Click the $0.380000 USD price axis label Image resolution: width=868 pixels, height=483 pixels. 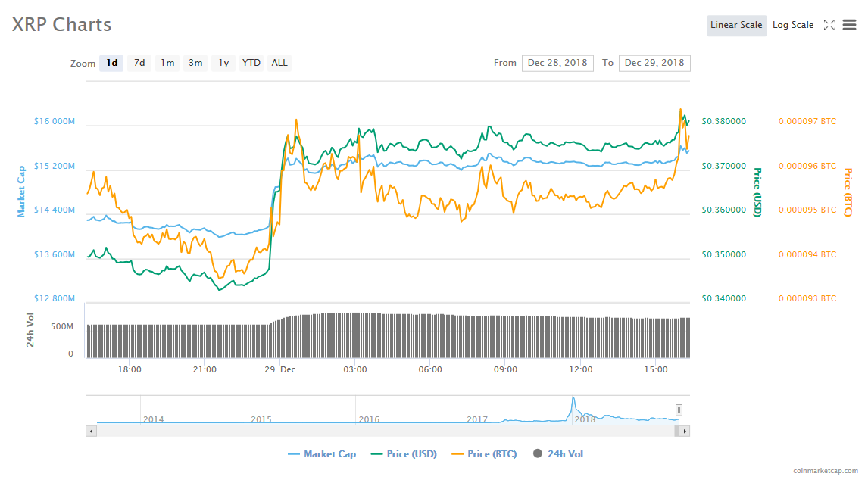(723, 121)
